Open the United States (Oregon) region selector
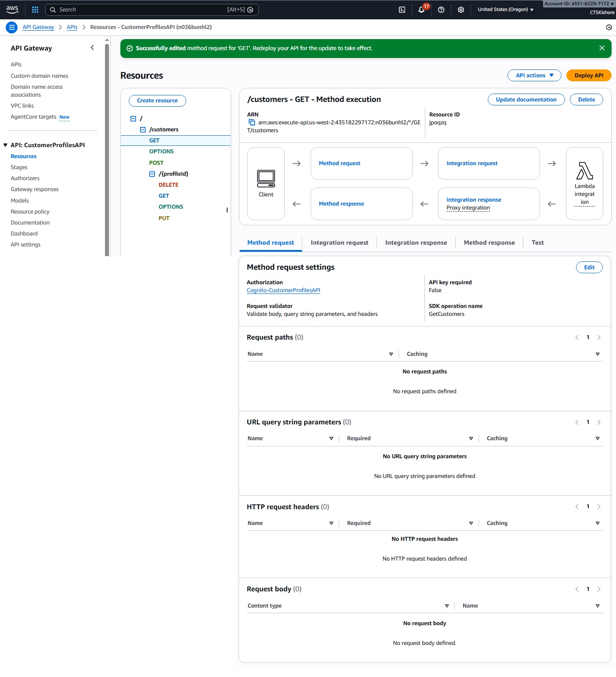This screenshot has height=677, width=616. [x=505, y=10]
